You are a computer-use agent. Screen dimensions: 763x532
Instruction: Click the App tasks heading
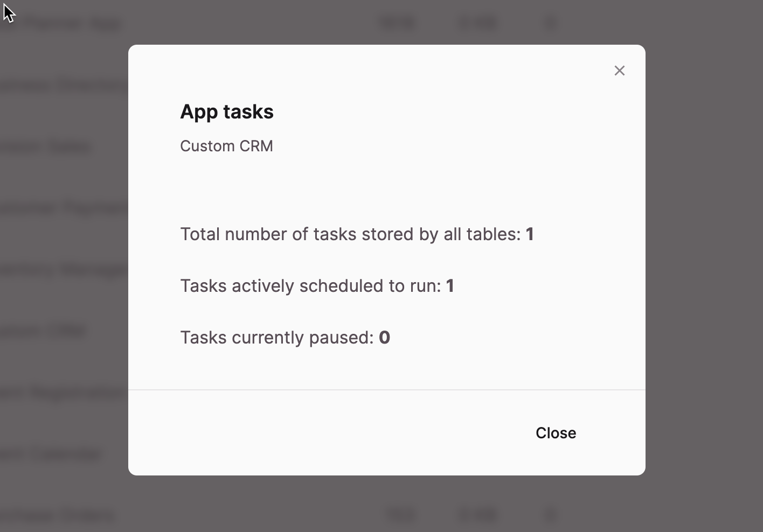(227, 111)
